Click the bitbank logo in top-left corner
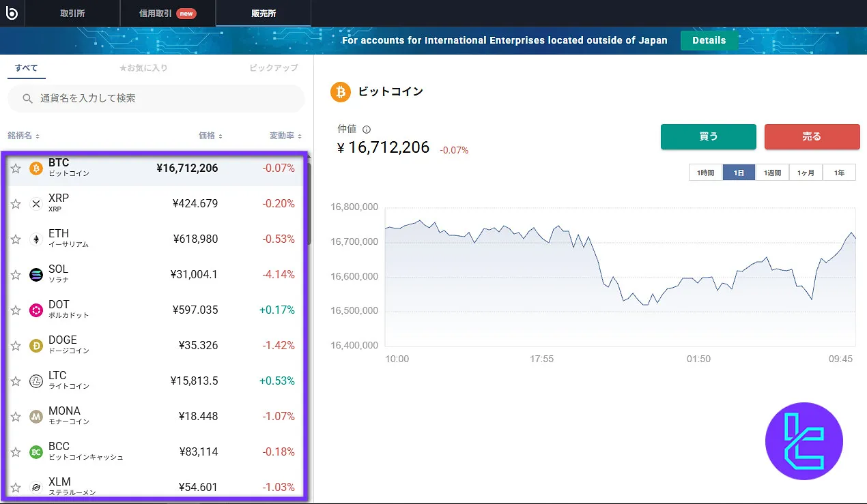The width and height of the screenshot is (867, 504). tap(12, 13)
